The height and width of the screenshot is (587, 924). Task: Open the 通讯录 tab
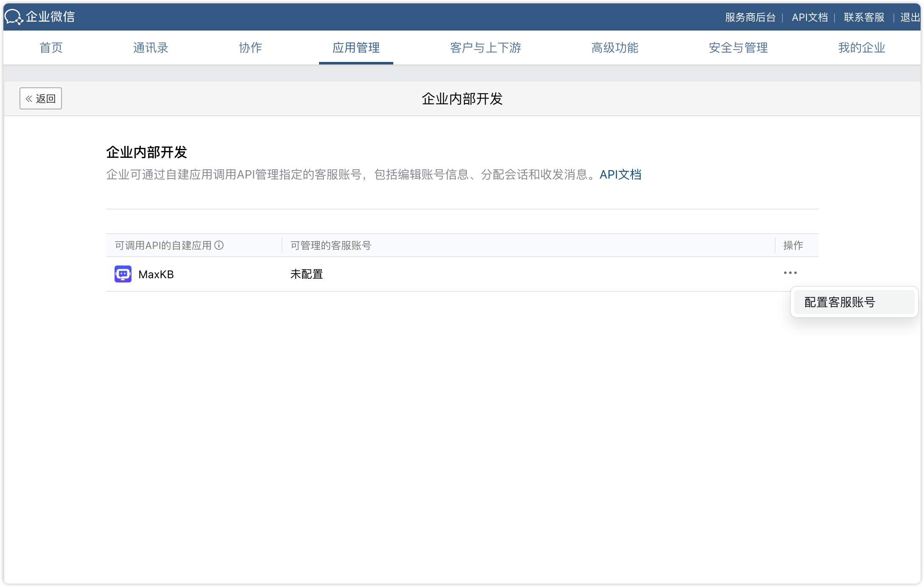coord(151,48)
